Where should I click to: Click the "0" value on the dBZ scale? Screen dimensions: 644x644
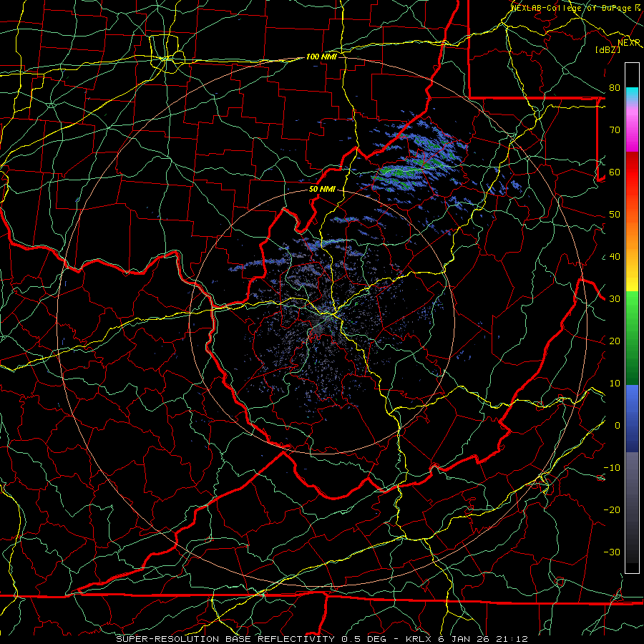[618, 426]
